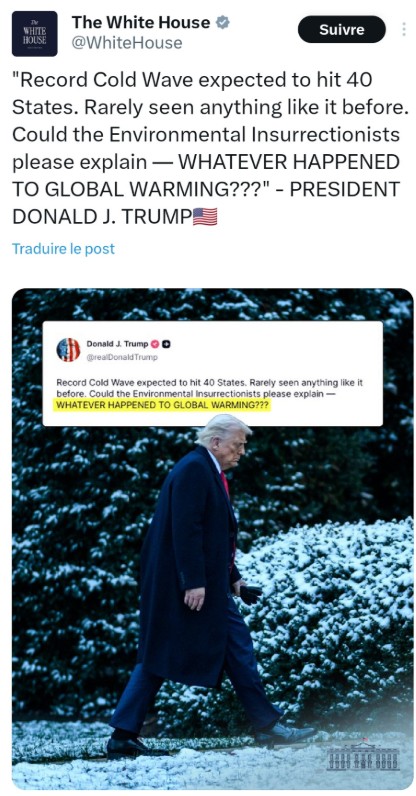Click the embedded white post card in the image
The height and width of the screenshot is (796, 416).
212,374
